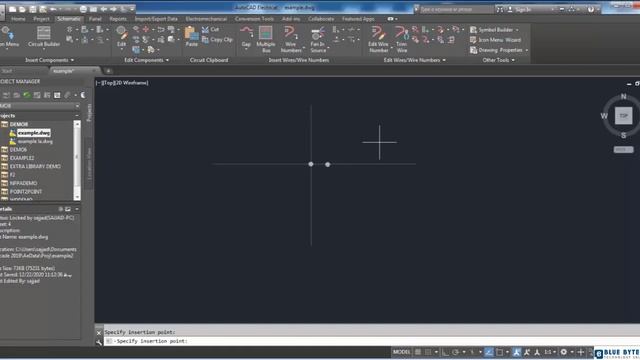Select NFPADEMO project in tree
The width and height of the screenshot is (640, 360).
(x=23, y=183)
